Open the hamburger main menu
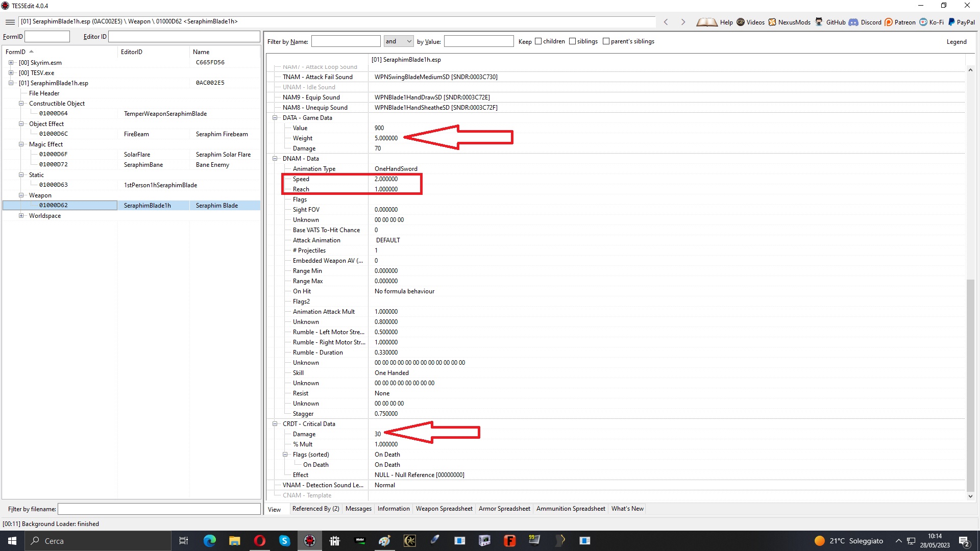The width and height of the screenshot is (980, 551). [10, 22]
